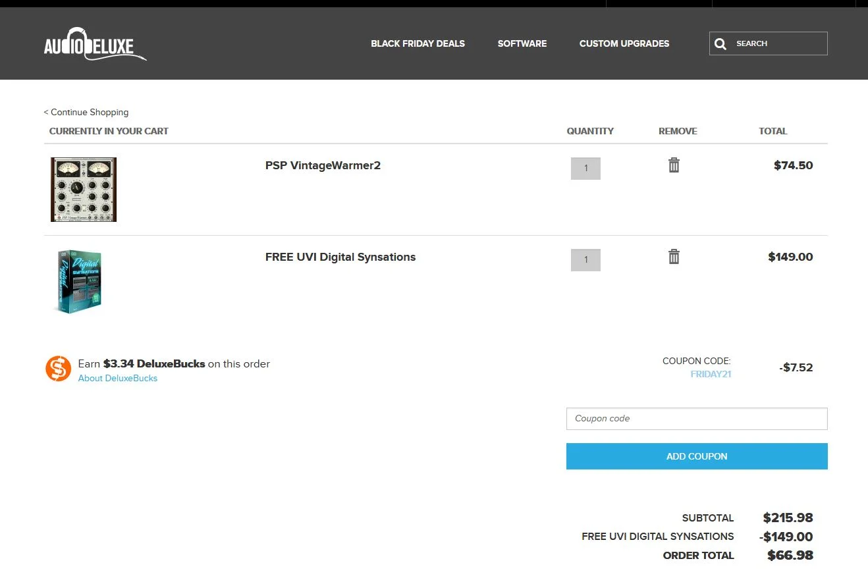This screenshot has width=868, height=588.
Task: Open Custom Upgrades menu
Action: pos(624,43)
